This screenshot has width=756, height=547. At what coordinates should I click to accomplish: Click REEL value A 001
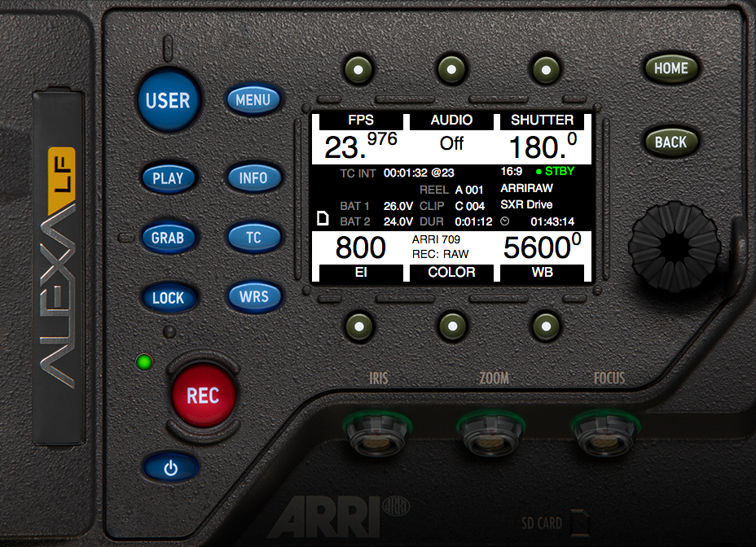click(x=469, y=190)
